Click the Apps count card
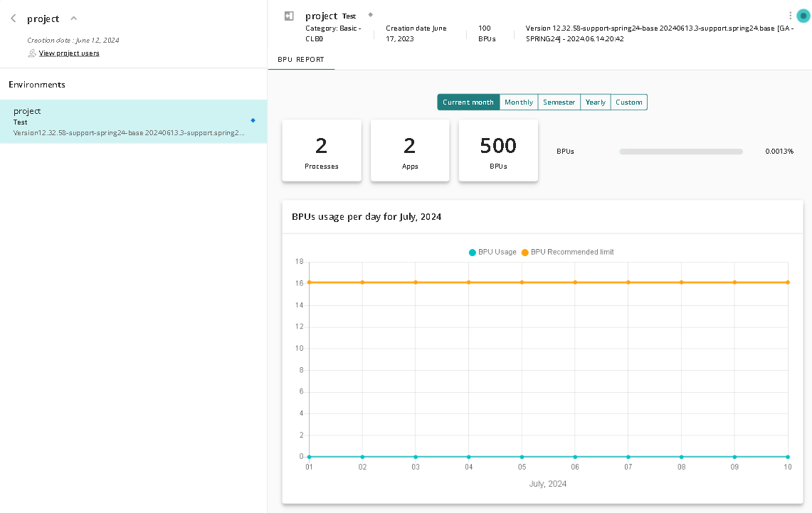The image size is (812, 513). coord(410,151)
